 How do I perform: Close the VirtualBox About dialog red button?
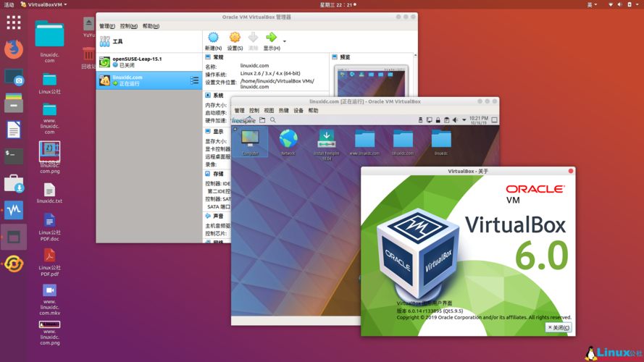click(571, 171)
